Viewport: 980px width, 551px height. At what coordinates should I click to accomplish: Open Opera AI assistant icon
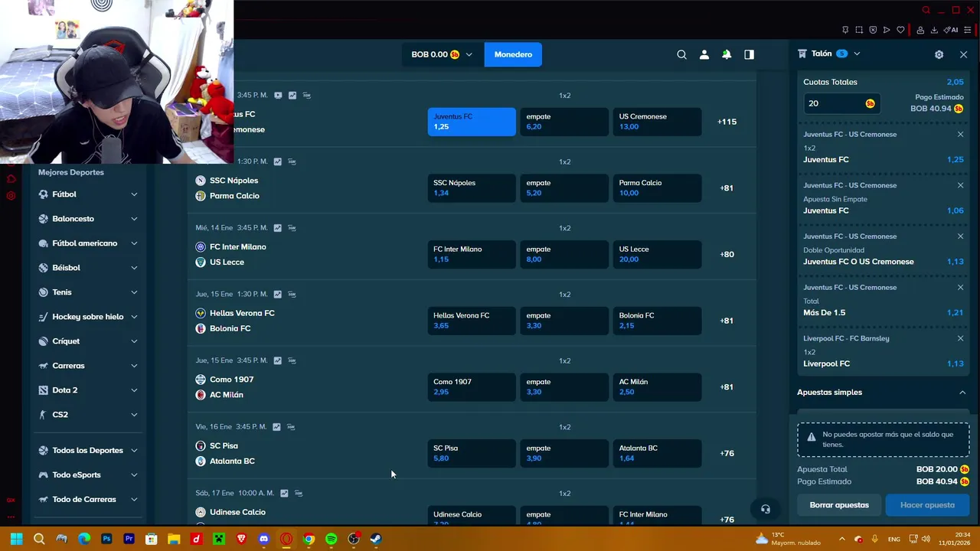coord(951,30)
